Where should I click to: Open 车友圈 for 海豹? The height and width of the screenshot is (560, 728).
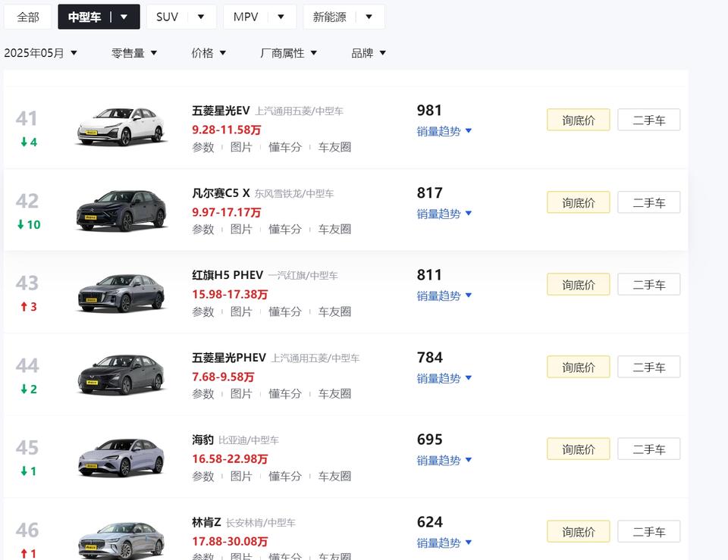(x=334, y=477)
